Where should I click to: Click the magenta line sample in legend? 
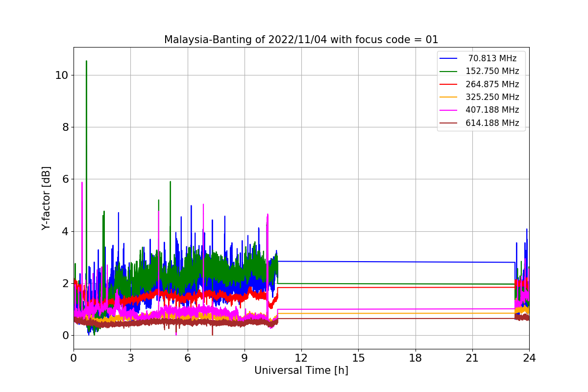(x=448, y=110)
